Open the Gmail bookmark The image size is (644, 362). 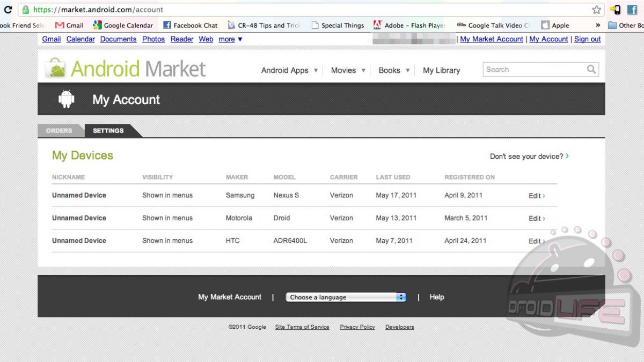[x=69, y=25]
